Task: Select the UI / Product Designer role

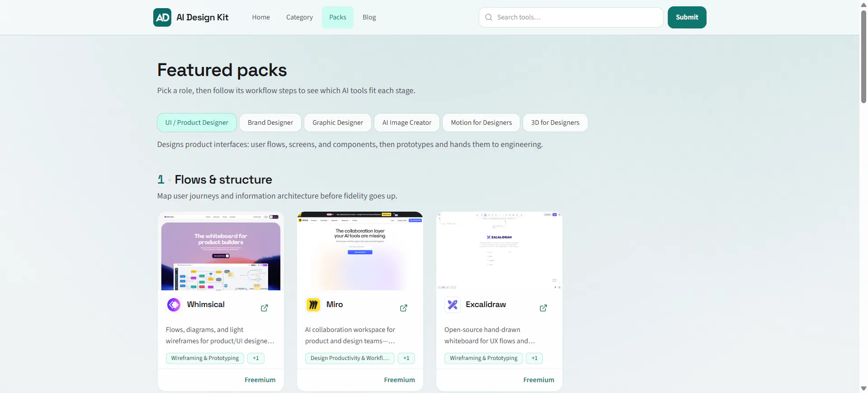Action: click(197, 123)
